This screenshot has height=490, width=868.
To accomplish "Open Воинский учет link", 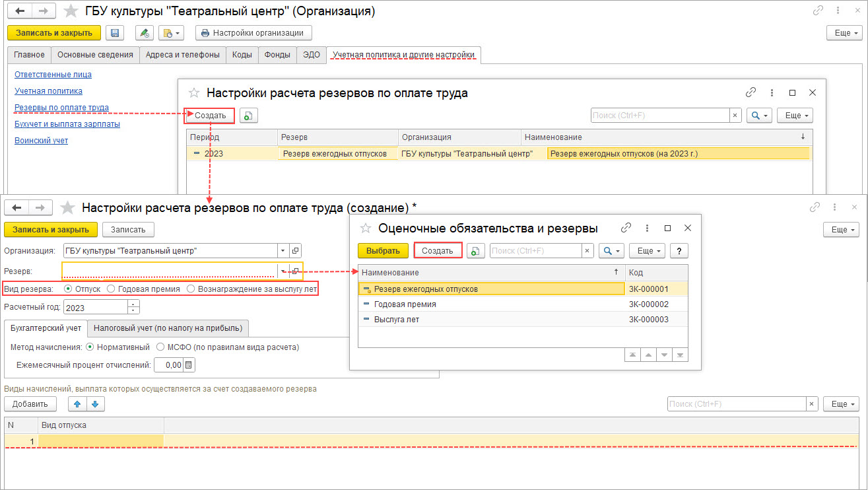I will point(41,141).
